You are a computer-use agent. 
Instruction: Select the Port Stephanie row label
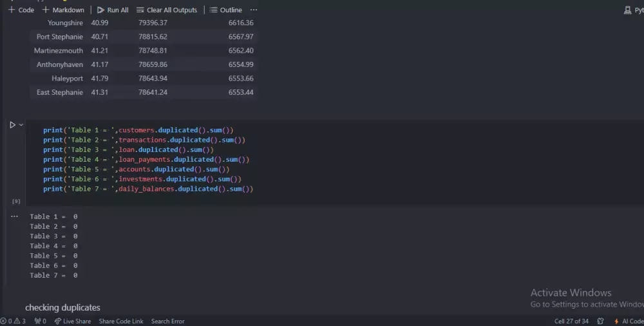tap(59, 37)
